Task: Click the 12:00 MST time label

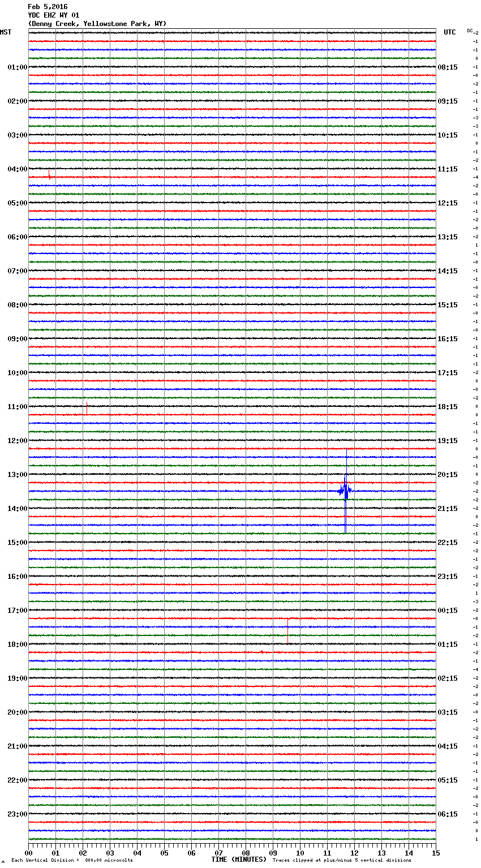Action: pos(18,441)
